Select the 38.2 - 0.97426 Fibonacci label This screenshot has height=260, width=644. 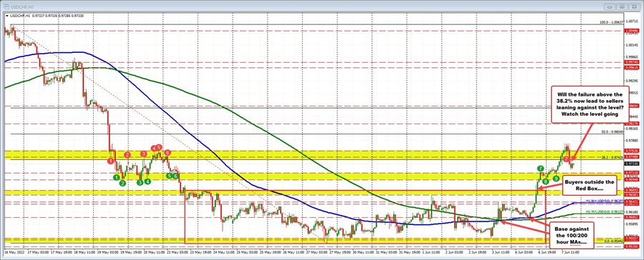613,157
